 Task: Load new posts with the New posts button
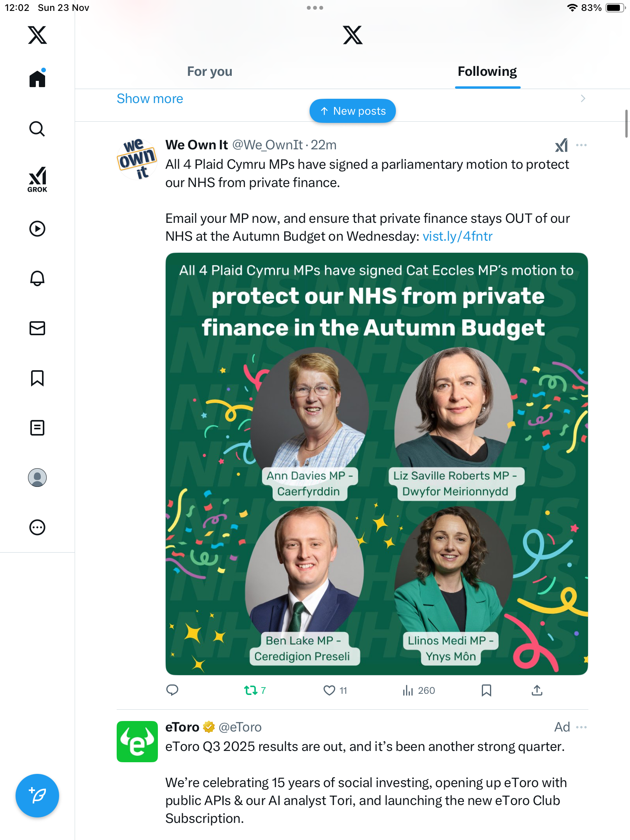(x=353, y=111)
